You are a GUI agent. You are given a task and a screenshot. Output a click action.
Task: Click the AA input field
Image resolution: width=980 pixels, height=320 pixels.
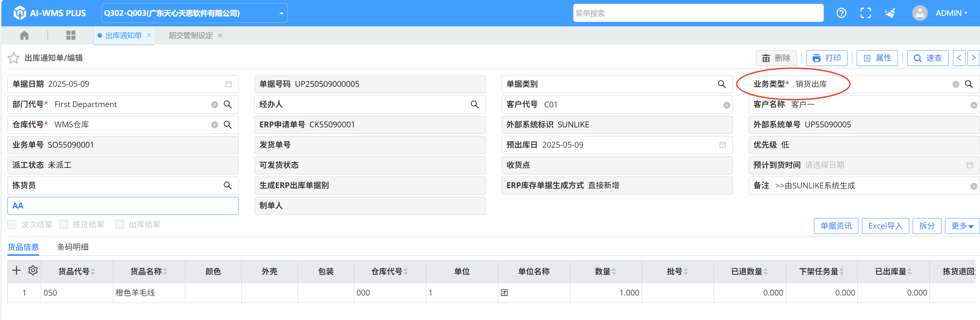pos(123,206)
